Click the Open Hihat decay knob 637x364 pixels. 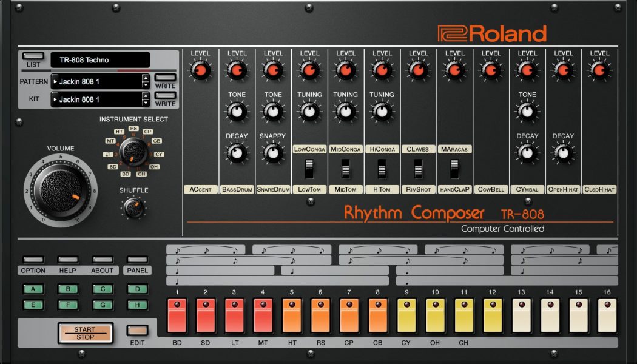point(564,153)
